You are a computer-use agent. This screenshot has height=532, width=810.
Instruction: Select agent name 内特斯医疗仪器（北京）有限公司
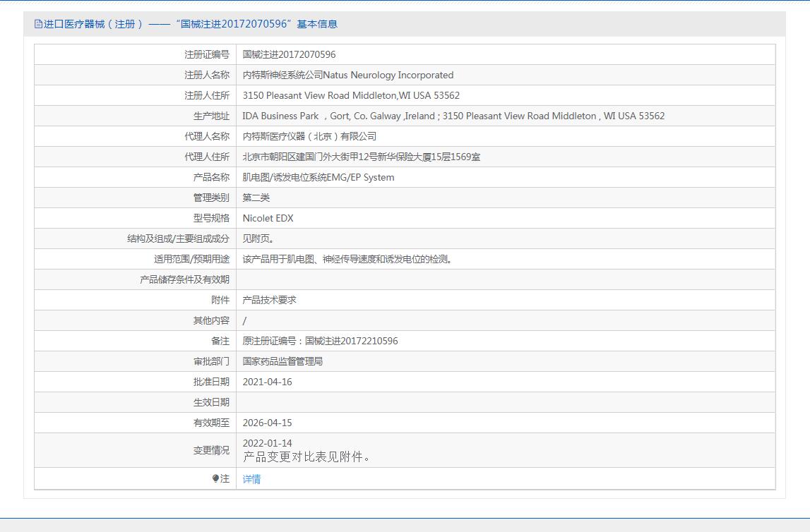click(309, 136)
